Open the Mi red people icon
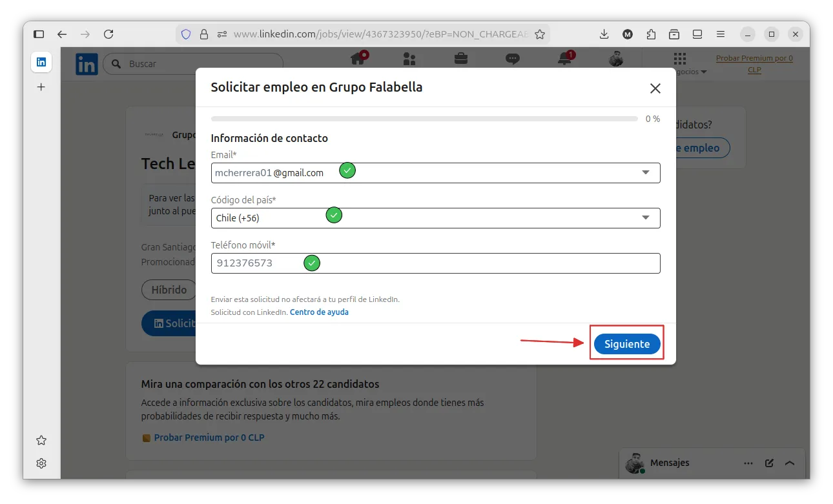Image resolution: width=833 pixels, height=504 pixels. pyautogui.click(x=409, y=59)
